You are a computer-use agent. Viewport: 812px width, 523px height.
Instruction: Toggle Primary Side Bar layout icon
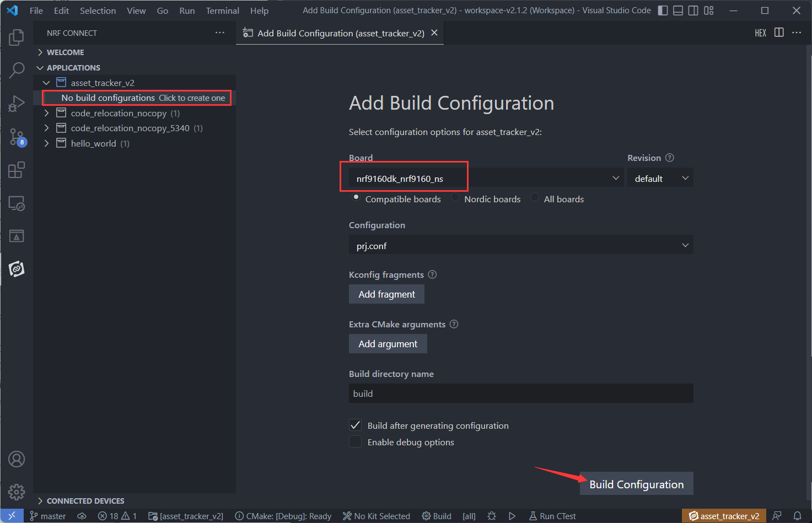663,10
